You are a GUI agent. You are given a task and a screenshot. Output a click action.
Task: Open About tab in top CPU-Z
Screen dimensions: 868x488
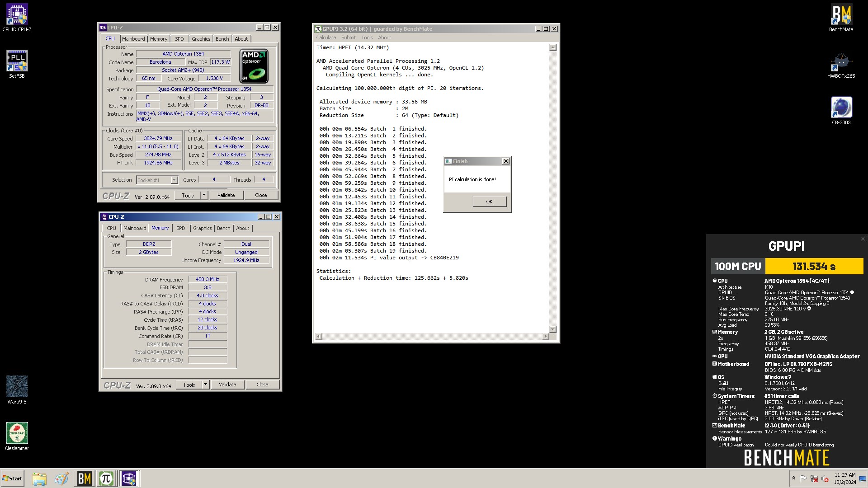point(241,39)
